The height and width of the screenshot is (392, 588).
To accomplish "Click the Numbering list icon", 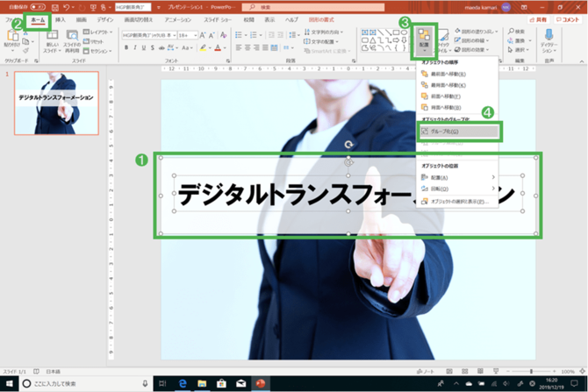I will [x=253, y=35].
